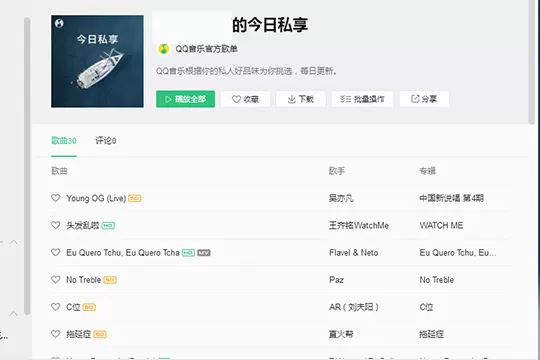Image resolution: width=540 pixels, height=360 pixels.
Task: Open the No Treble album link
Action: [437, 280]
